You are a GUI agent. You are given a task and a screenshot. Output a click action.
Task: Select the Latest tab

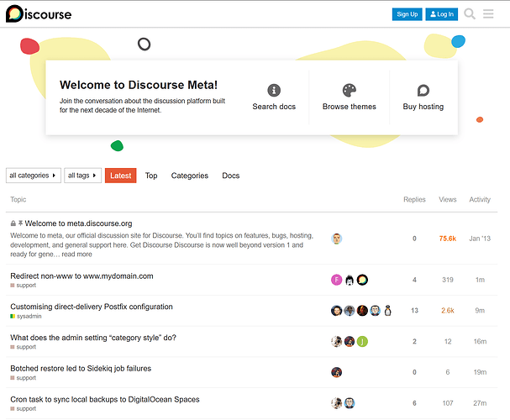coord(120,176)
